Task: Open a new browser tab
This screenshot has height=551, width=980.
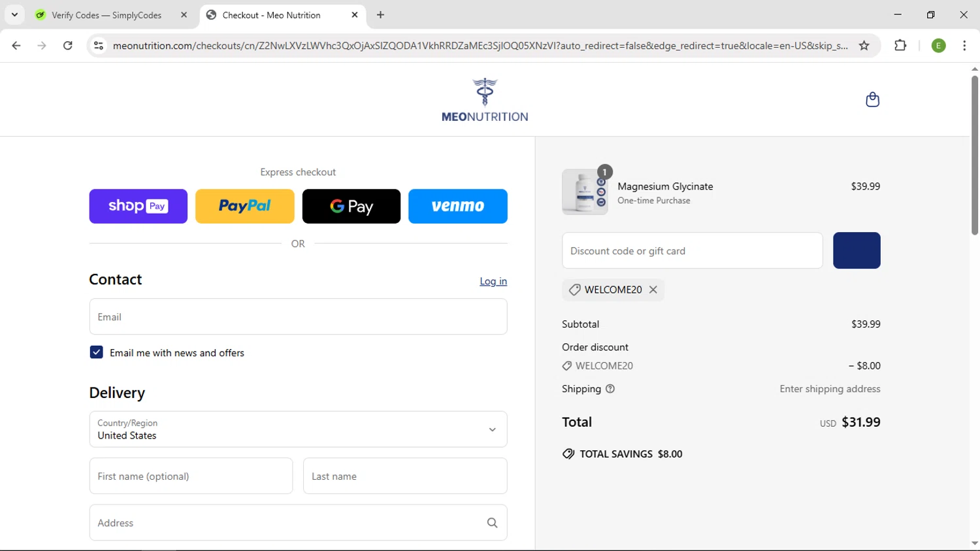Action: tap(381, 15)
